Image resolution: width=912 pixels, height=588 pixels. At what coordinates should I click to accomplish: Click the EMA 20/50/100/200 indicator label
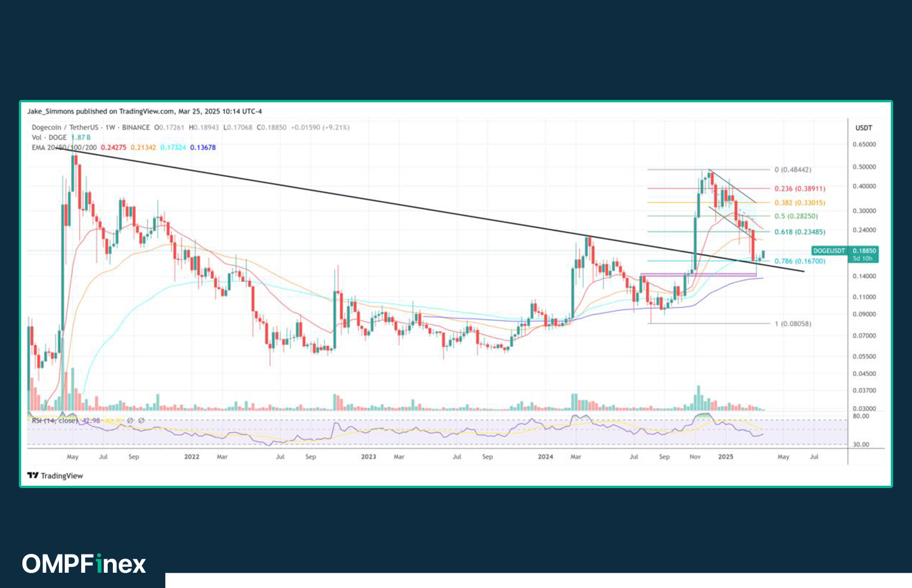click(64, 148)
